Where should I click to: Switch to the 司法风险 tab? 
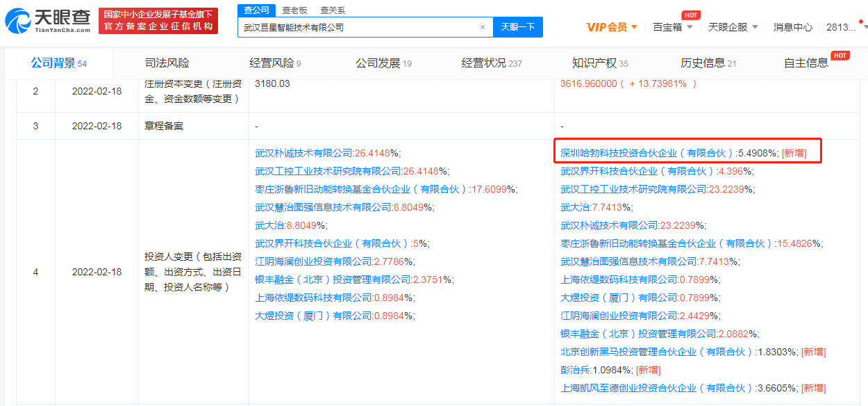(167, 63)
